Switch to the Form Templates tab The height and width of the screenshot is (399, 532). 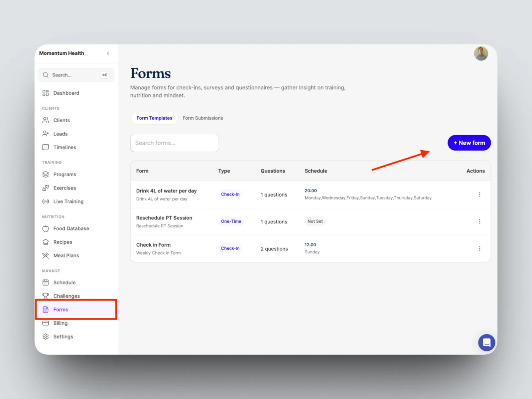pos(154,118)
